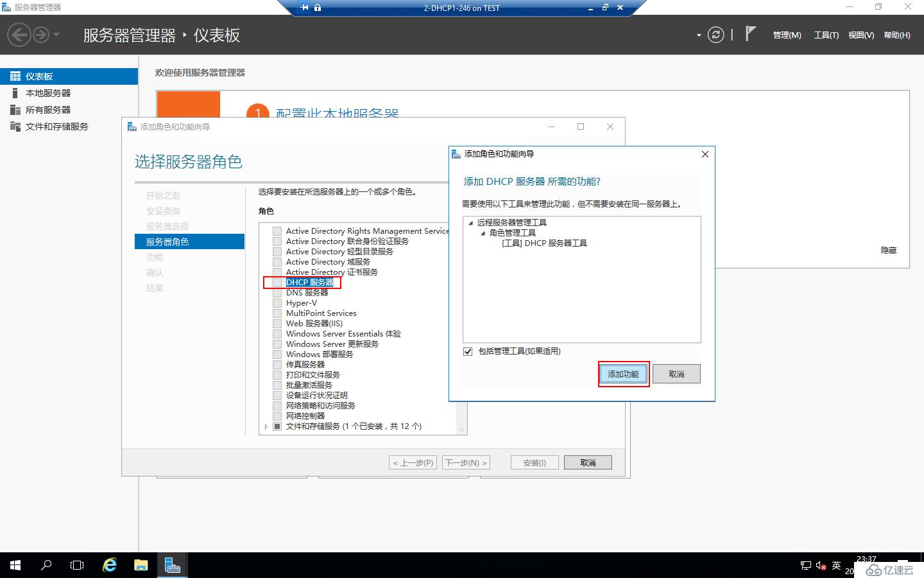Viewport: 924px width, 578px height.
Task: Click the 英 input language indicator
Action: coord(836,566)
